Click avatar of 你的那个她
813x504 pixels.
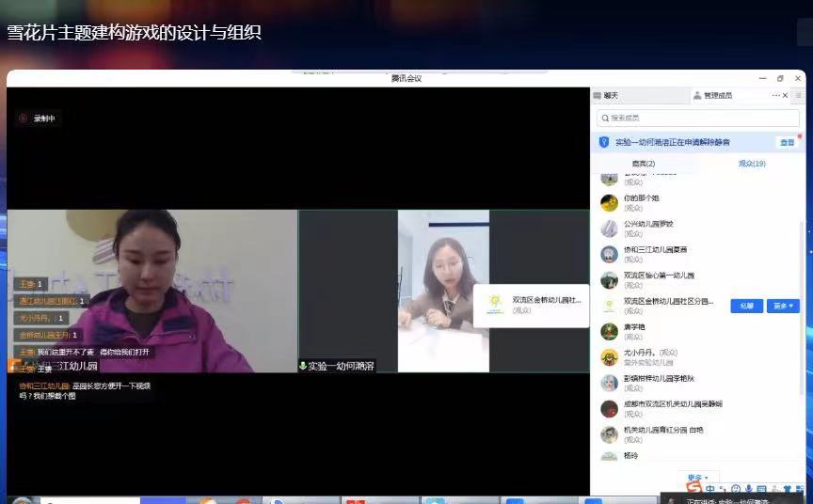[610, 202]
